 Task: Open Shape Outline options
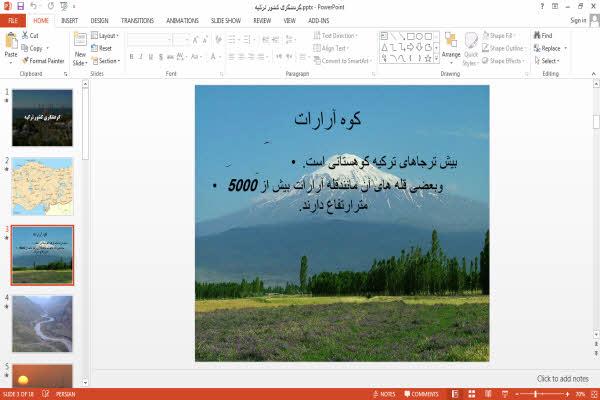(504, 48)
